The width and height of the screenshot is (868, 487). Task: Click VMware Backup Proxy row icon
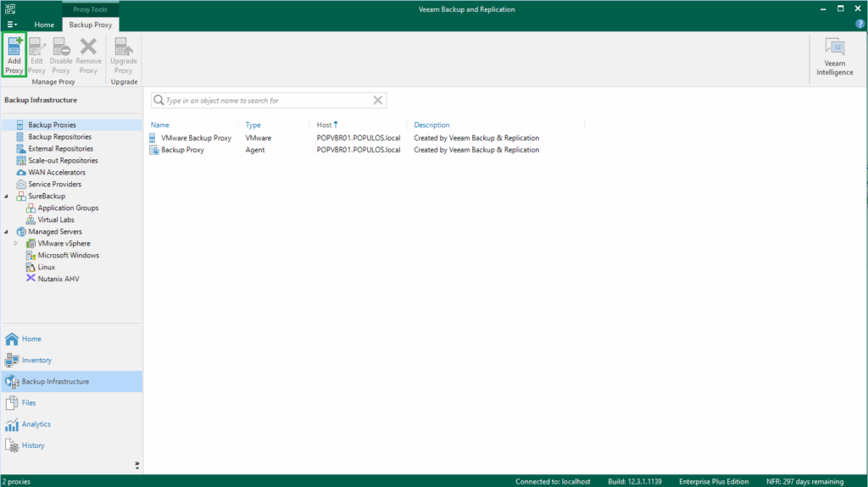click(153, 138)
